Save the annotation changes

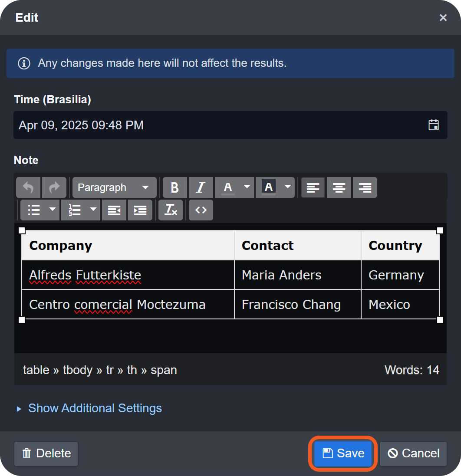pyautogui.click(x=343, y=453)
